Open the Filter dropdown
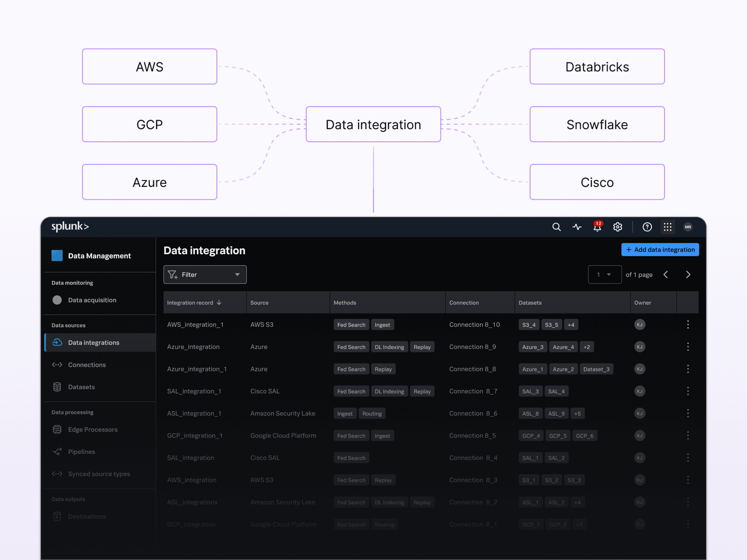The height and width of the screenshot is (560, 747). coord(205,275)
